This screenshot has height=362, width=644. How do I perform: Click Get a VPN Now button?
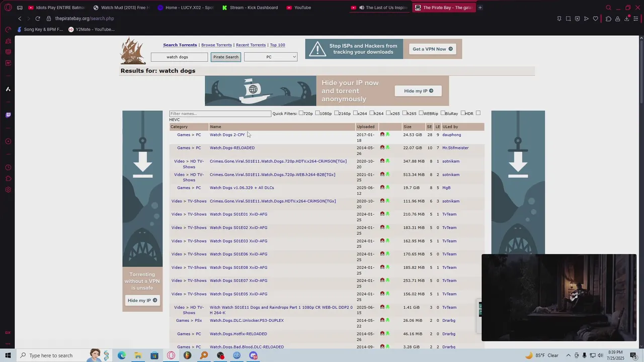[x=433, y=49]
